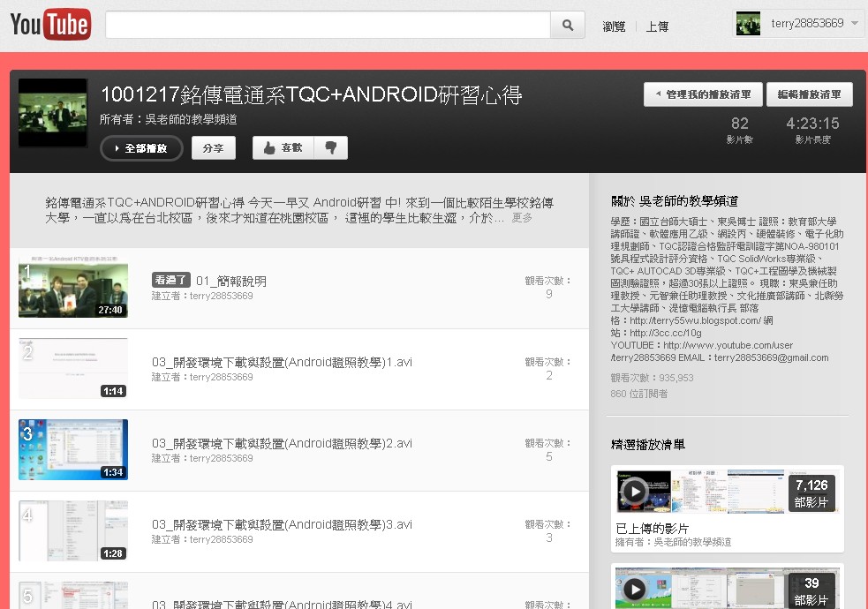Click the 觀看次數：935,953 text

[653, 378]
